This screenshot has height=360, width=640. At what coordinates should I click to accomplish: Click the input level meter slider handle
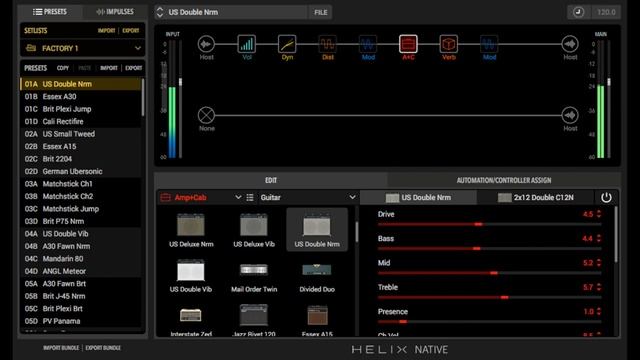(180, 82)
